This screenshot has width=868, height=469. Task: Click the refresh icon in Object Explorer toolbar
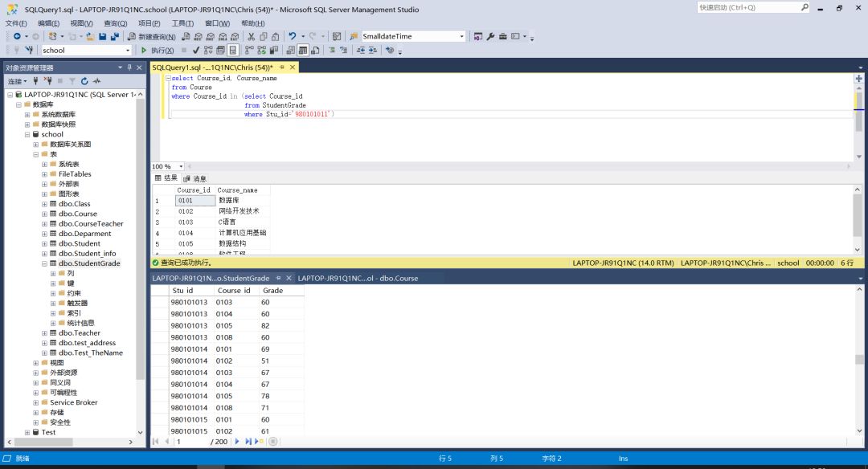pyautogui.click(x=84, y=81)
